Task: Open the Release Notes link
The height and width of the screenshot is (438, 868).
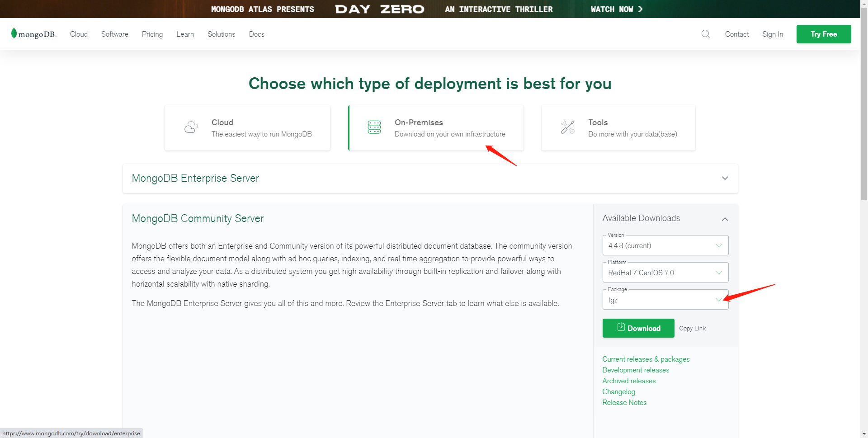Action: [624, 403]
